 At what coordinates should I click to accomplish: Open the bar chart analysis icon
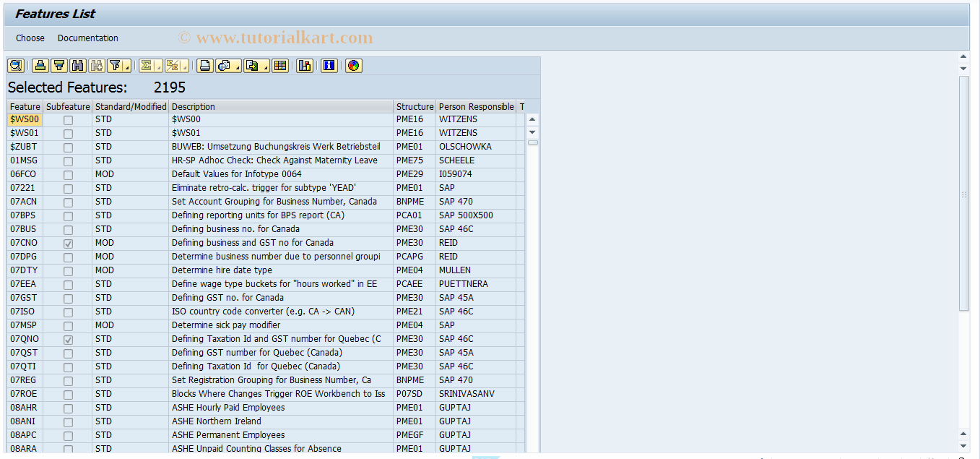pyautogui.click(x=305, y=66)
